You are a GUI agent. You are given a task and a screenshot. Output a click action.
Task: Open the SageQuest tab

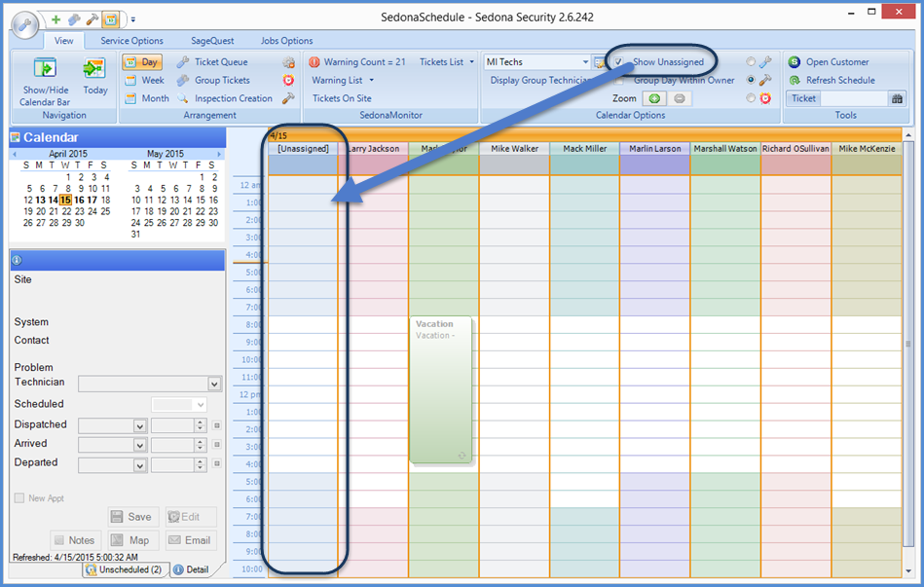click(212, 41)
